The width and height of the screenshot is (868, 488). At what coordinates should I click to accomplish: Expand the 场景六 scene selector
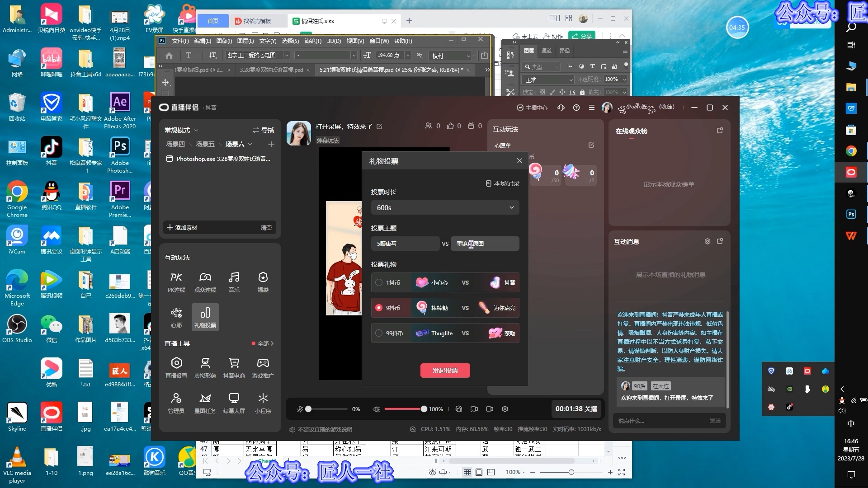point(253,144)
